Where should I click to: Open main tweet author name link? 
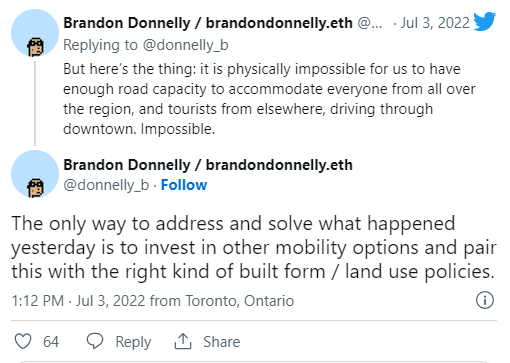(208, 165)
